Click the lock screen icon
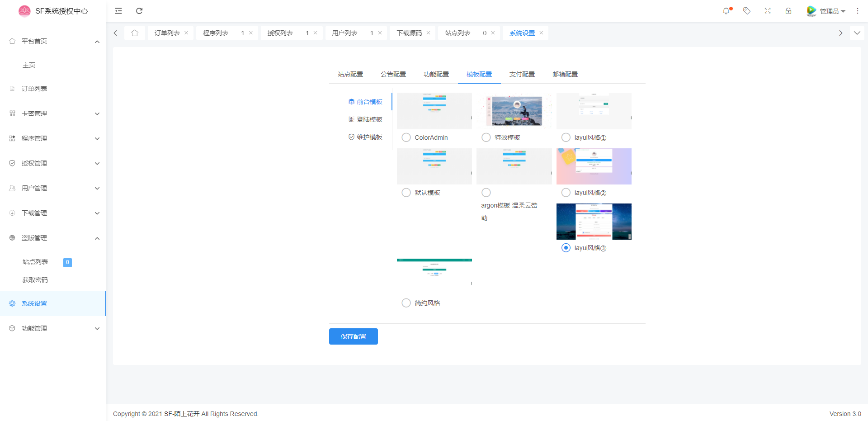 point(788,11)
